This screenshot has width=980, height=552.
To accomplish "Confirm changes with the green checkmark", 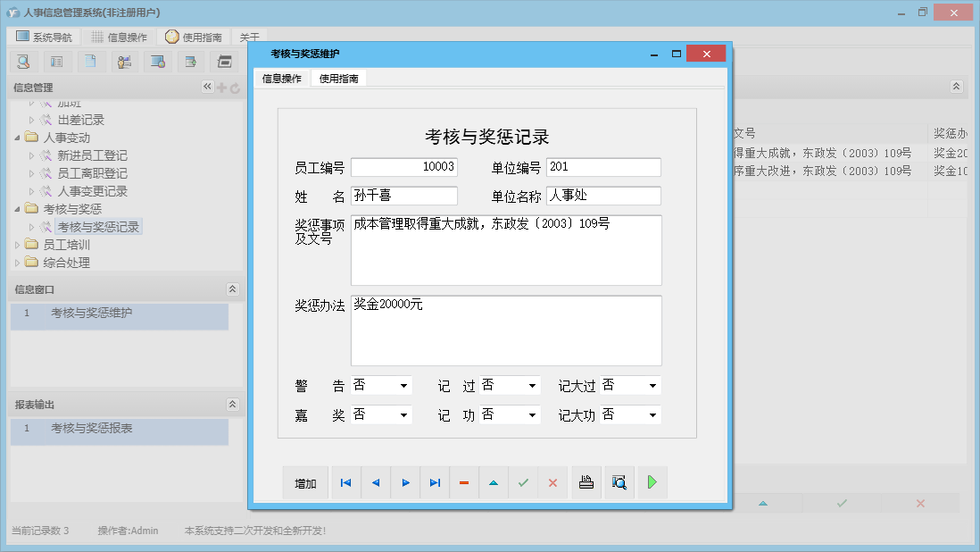I will click(x=523, y=481).
